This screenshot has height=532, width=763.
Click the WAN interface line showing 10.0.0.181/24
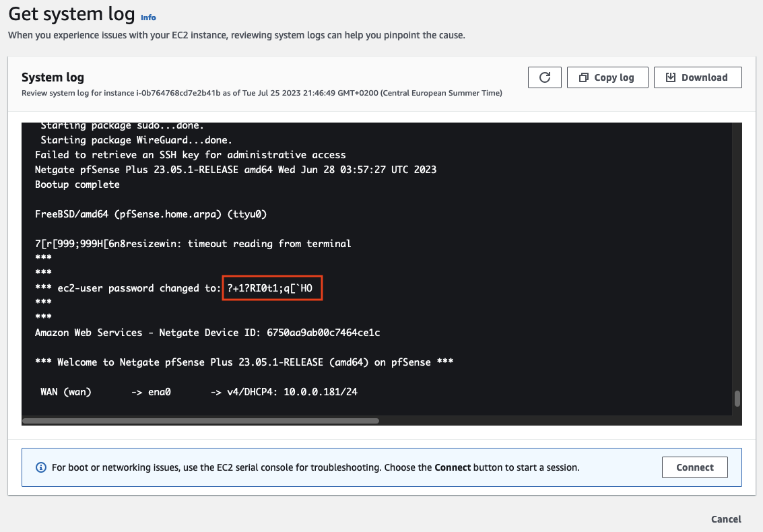pos(195,391)
